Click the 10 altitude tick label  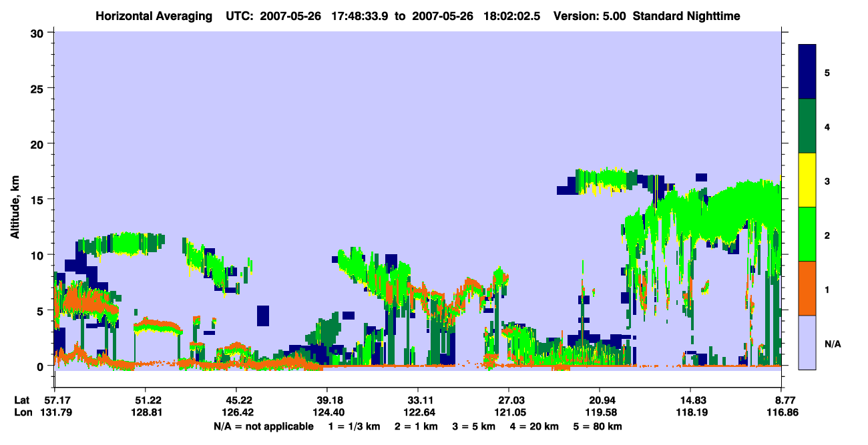coord(39,255)
